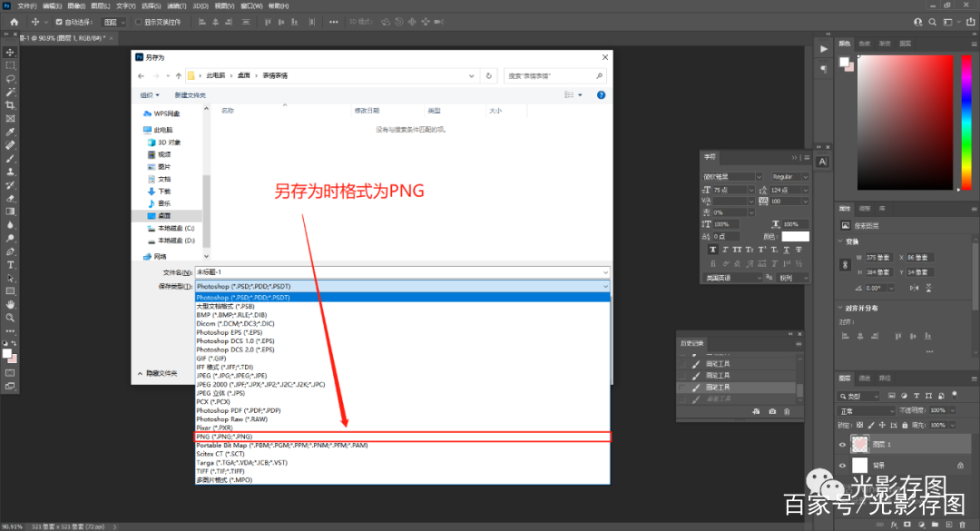Choose TIFF (*.TIF;*.TIFF) format option
The height and width of the screenshot is (531, 980).
pos(402,471)
